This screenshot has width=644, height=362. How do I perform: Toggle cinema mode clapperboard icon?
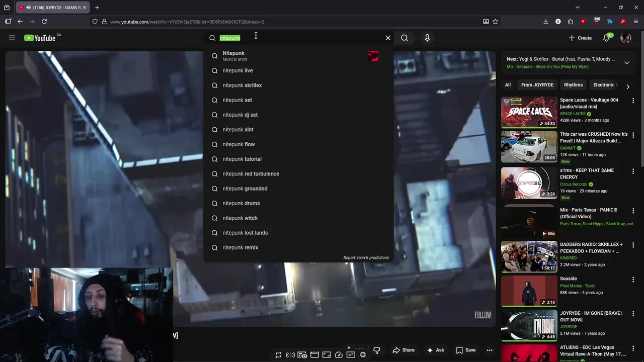(314, 355)
